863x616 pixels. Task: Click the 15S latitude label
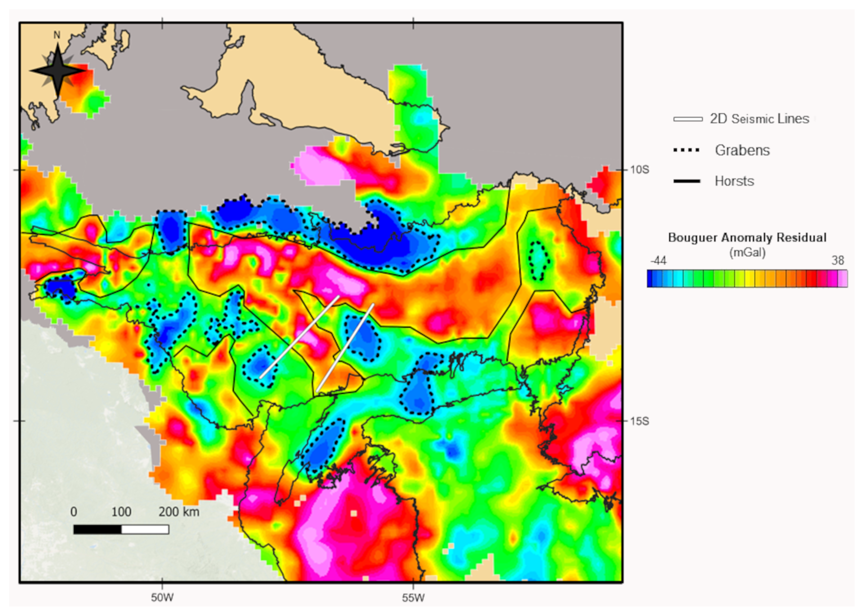639,421
